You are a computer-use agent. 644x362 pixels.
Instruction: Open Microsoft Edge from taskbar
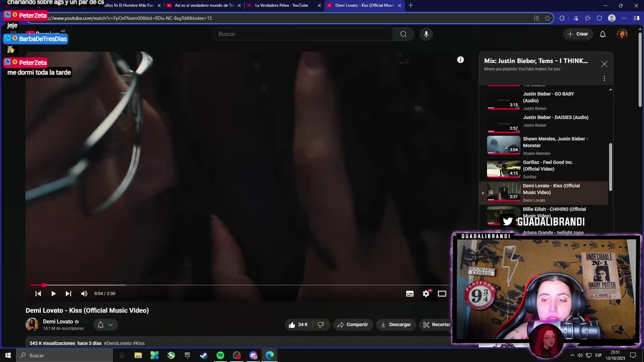pos(270,355)
